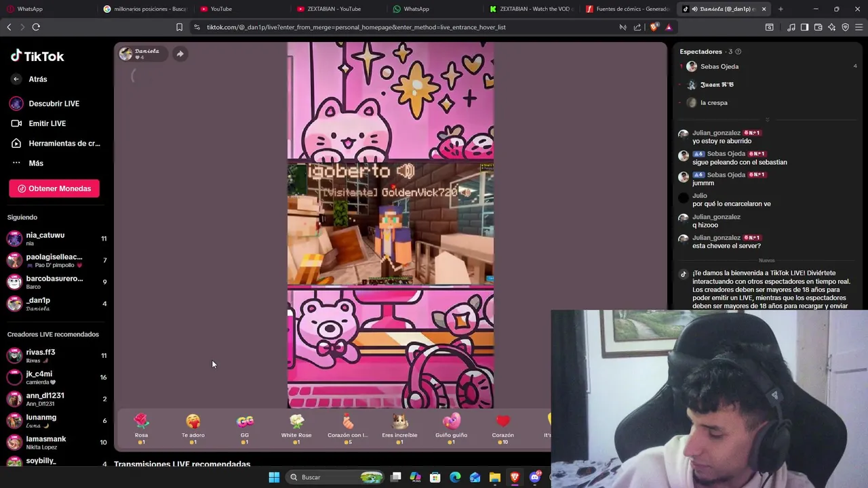This screenshot has height=488, width=868.
Task: Toggle the browser sidebar panel
Action: point(804,27)
